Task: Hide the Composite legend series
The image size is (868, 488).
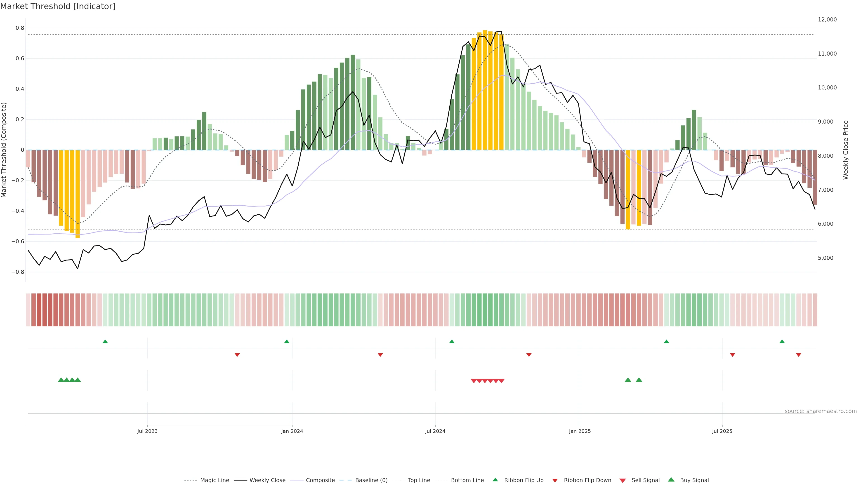Action: tap(320, 480)
